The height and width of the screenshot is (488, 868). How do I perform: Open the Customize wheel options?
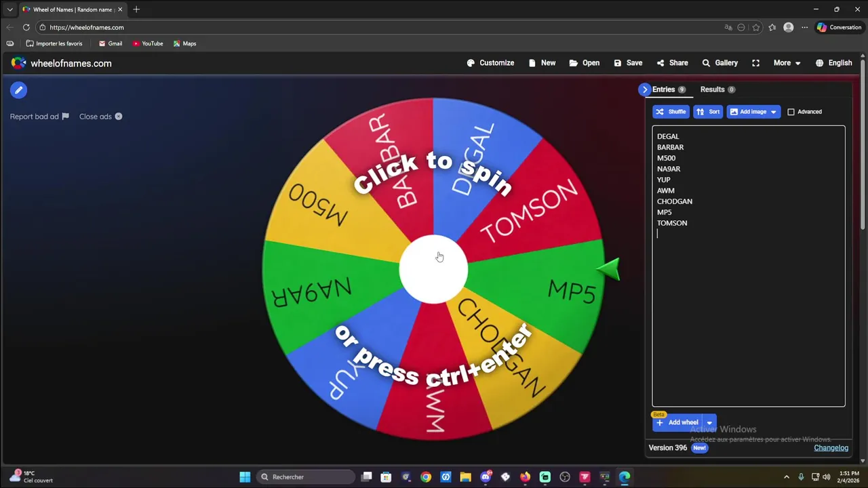[490, 63]
